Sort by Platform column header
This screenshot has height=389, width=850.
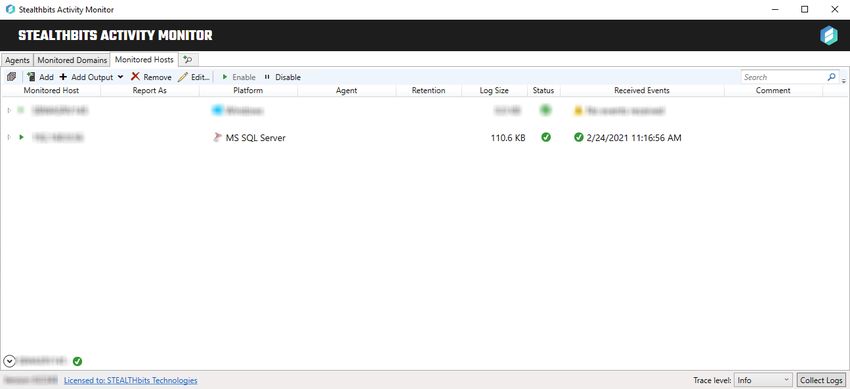click(x=248, y=90)
